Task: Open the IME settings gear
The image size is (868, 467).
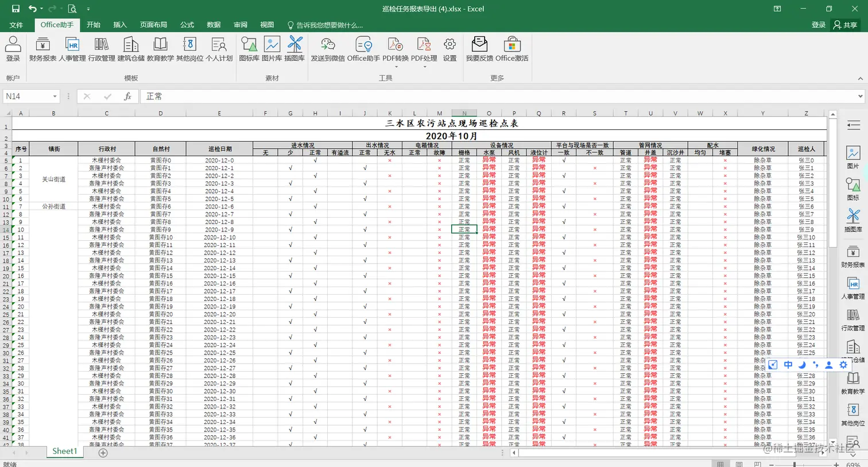Action: pos(843,365)
